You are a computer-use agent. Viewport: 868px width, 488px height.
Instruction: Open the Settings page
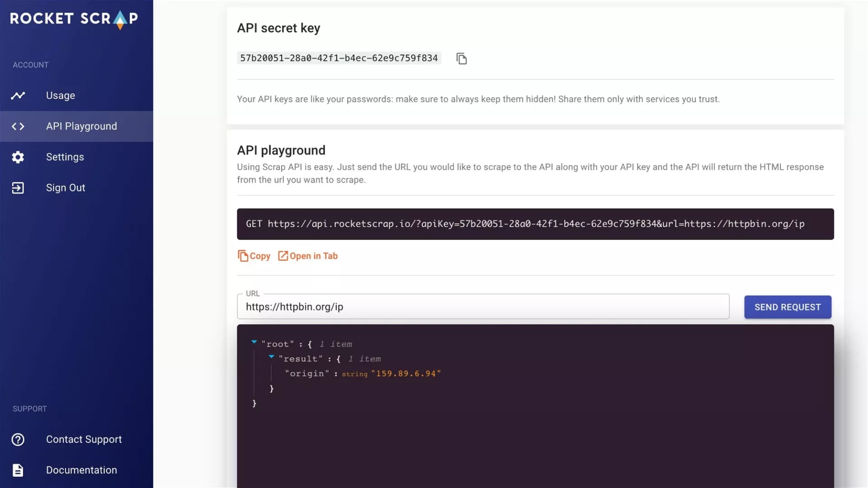click(x=65, y=157)
